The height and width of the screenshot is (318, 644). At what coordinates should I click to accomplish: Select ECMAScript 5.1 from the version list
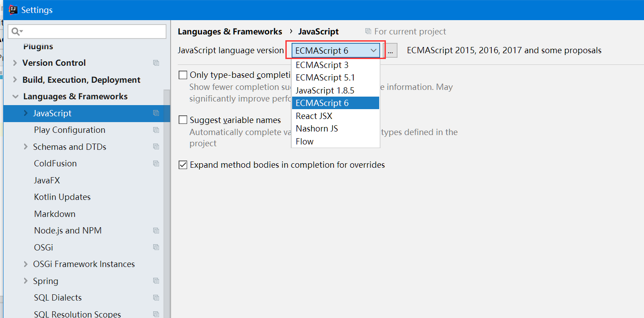335,77
